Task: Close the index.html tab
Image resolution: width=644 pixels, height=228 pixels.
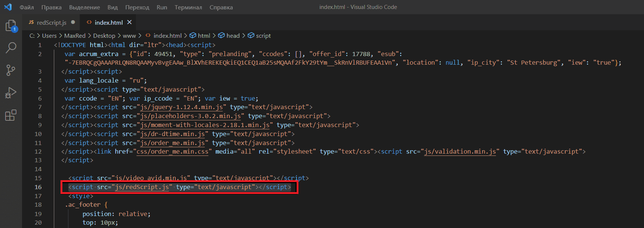Action: click(129, 22)
